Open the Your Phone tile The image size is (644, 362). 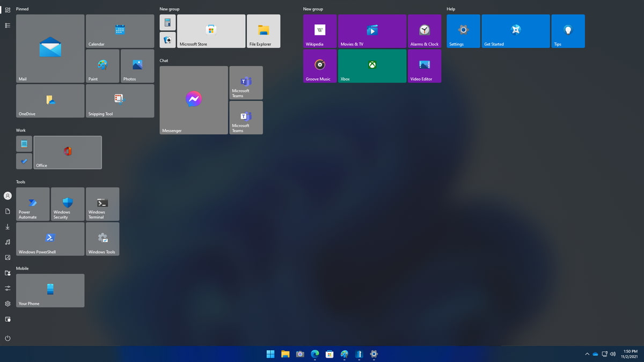click(x=50, y=291)
